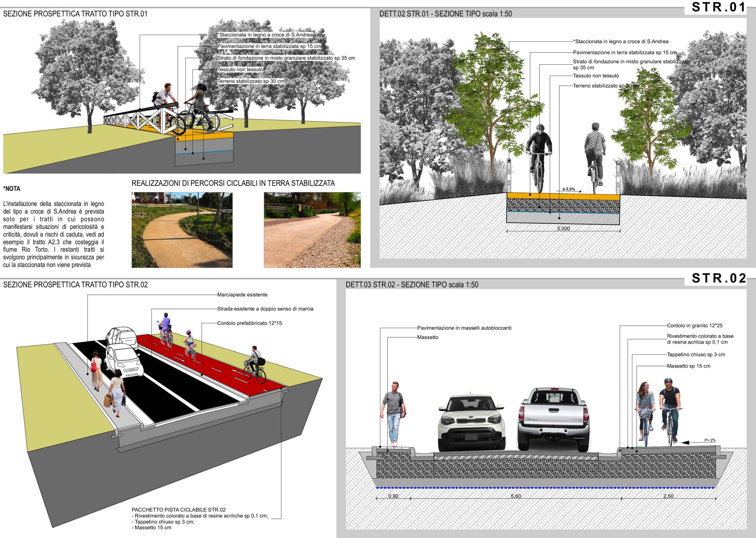Click the "Cordolo in granito 12*25" label

click(x=695, y=326)
